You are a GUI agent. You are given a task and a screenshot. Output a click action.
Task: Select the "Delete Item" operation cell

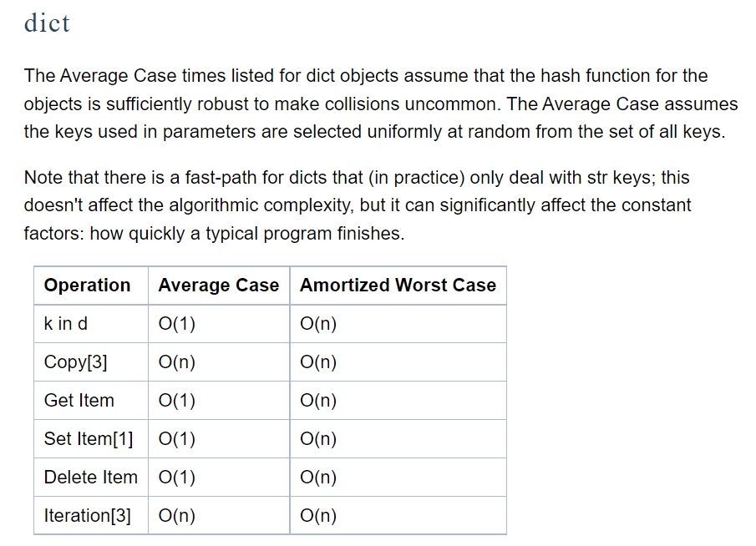point(90,478)
